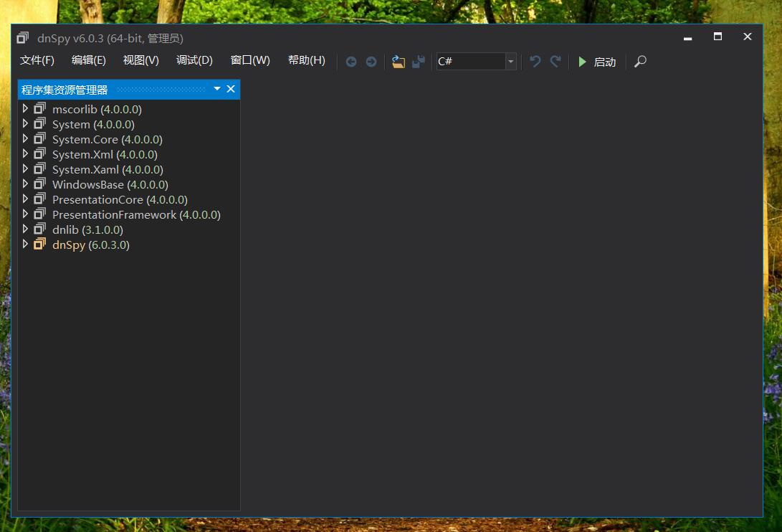Close the 程序集资源管理器 panel

pyautogui.click(x=231, y=89)
